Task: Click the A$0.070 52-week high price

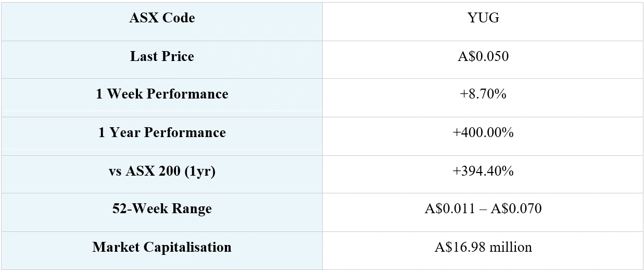Action: 515,209
